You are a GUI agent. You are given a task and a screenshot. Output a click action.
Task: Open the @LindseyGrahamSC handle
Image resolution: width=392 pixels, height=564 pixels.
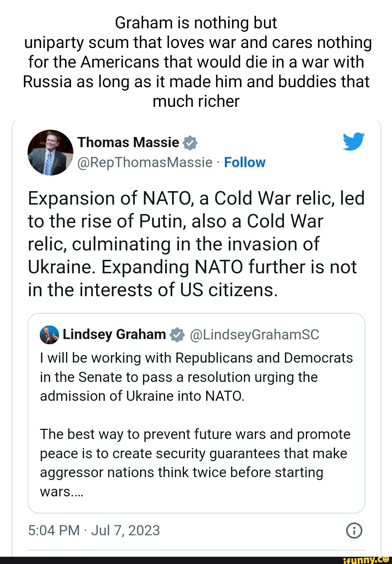coord(254,334)
